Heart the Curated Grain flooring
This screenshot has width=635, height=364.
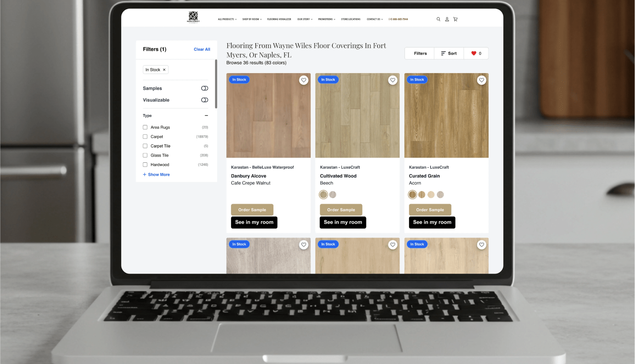(481, 80)
